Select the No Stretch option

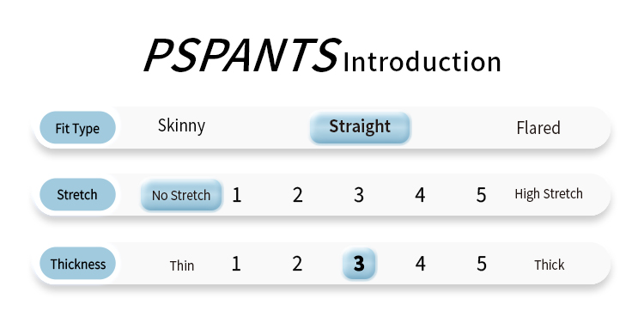coord(181,195)
